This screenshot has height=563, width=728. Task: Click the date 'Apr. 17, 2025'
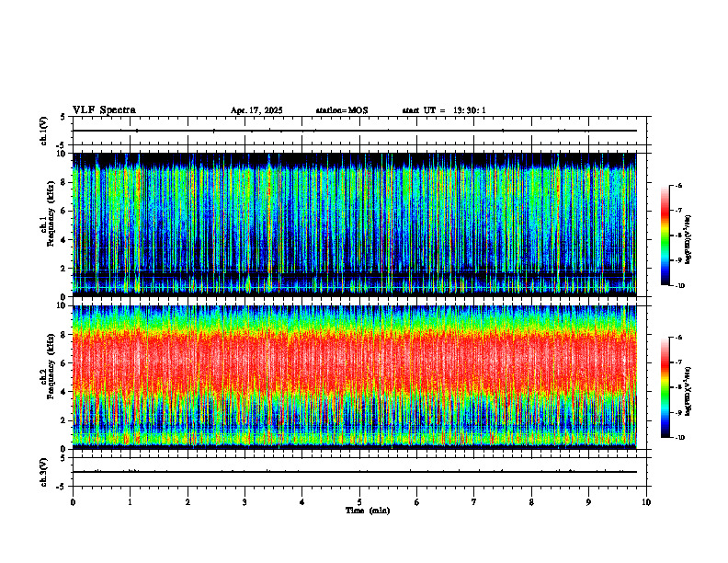pos(256,110)
